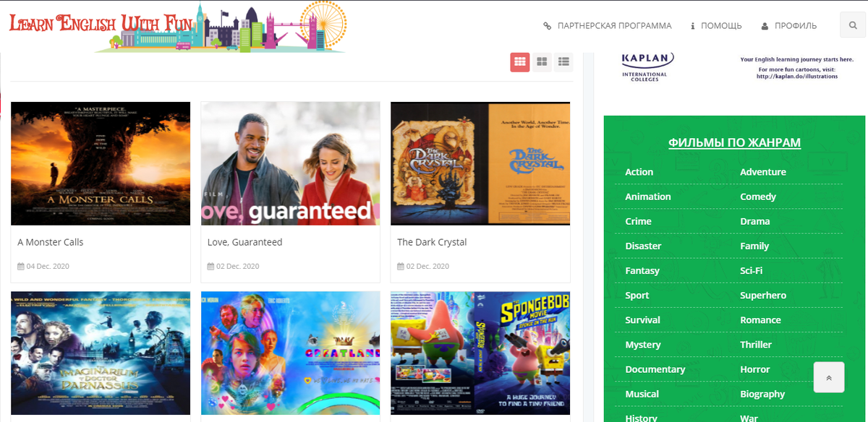Open the search magnifier icon

click(x=854, y=26)
